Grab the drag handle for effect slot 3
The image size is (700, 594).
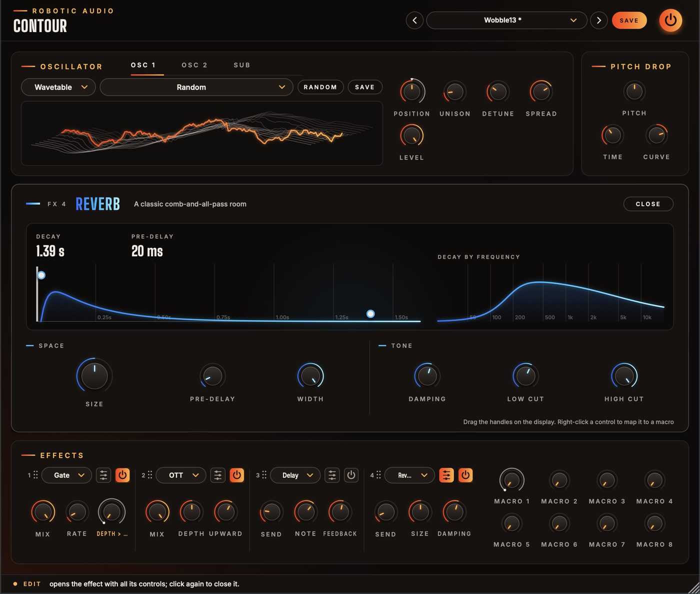tap(264, 475)
